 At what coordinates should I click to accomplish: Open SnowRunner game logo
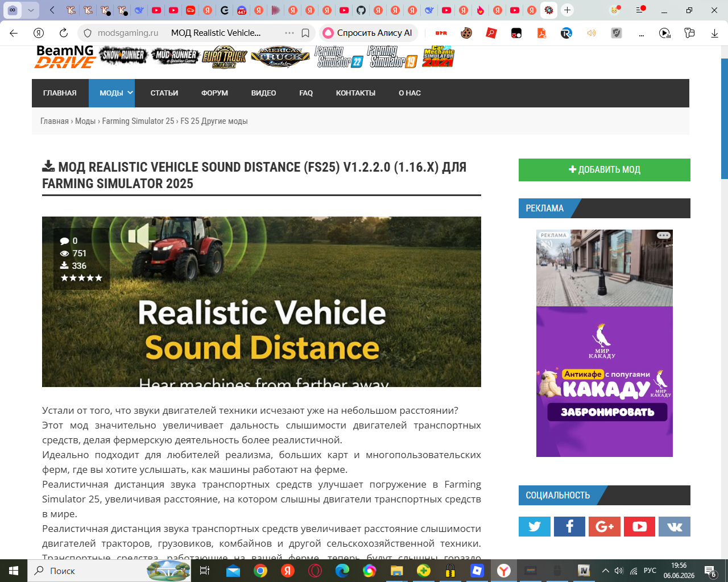[x=123, y=56]
